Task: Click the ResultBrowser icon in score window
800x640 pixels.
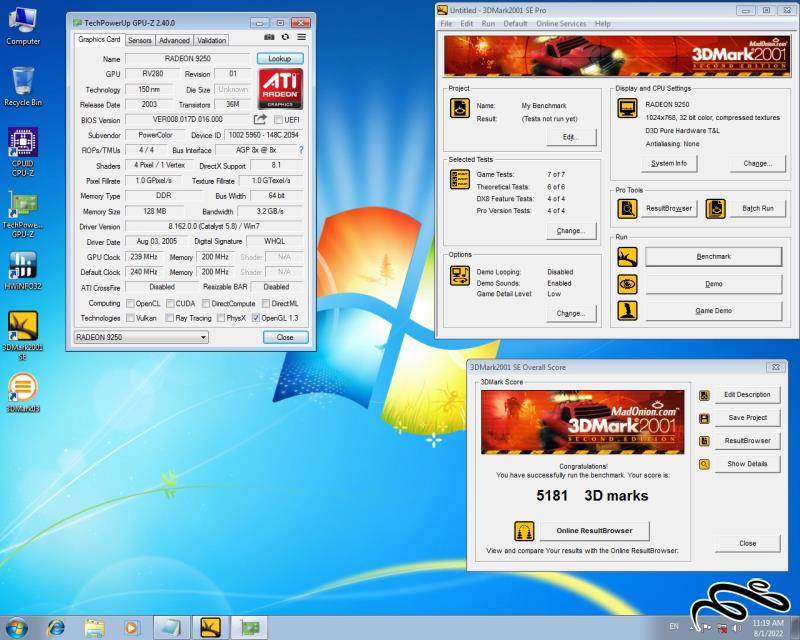Action: (704, 441)
